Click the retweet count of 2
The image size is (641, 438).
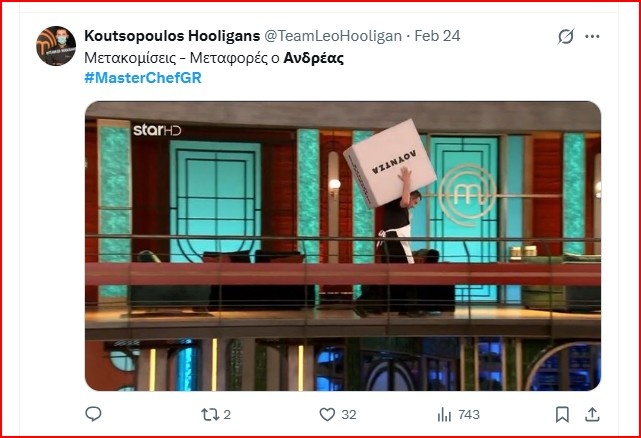227,415
